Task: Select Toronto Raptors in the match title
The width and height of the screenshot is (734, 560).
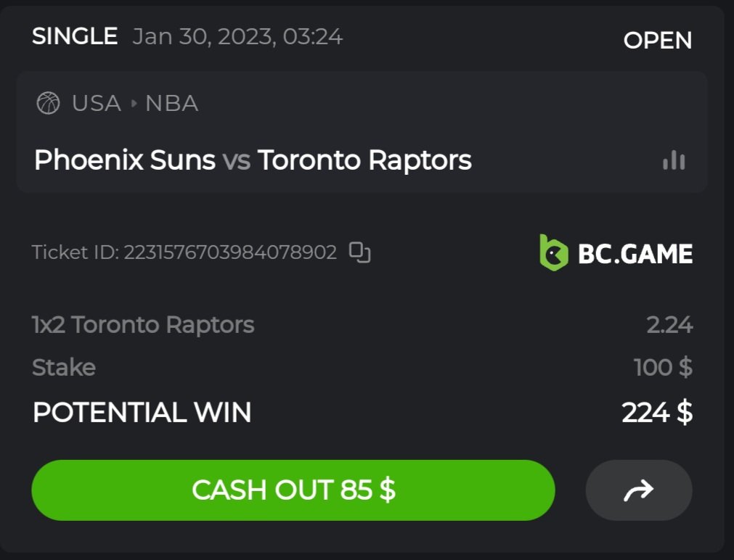Action: point(364,160)
